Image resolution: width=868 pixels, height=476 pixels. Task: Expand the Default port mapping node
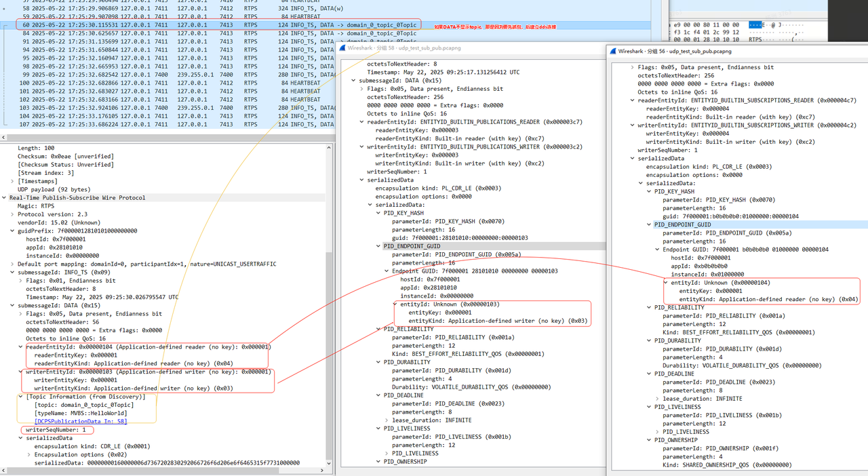[x=12, y=264]
